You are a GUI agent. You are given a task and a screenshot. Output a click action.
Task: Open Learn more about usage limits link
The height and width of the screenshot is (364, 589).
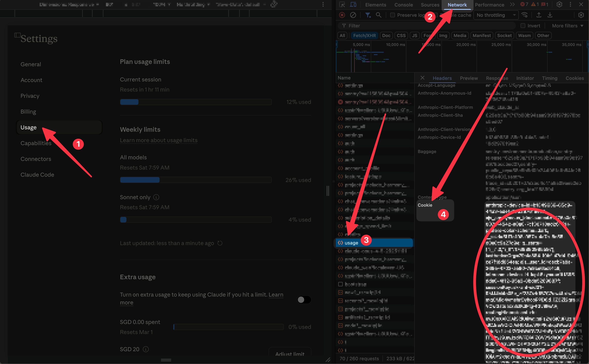(159, 140)
